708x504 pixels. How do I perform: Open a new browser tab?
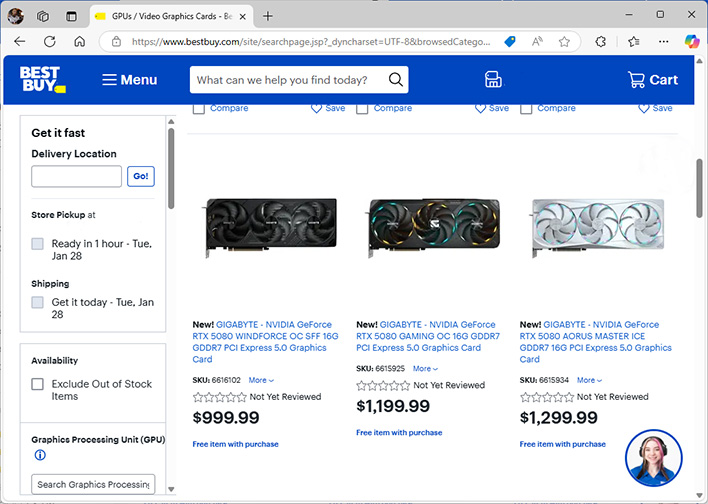[268, 16]
